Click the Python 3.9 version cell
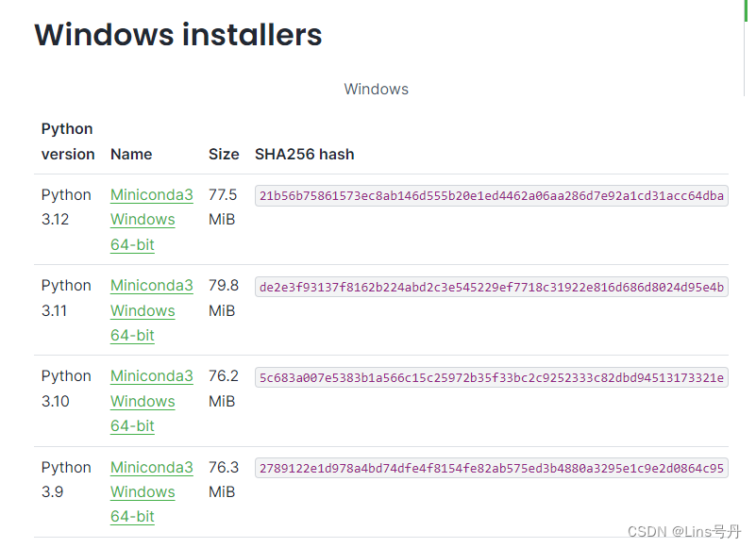 click(x=66, y=479)
